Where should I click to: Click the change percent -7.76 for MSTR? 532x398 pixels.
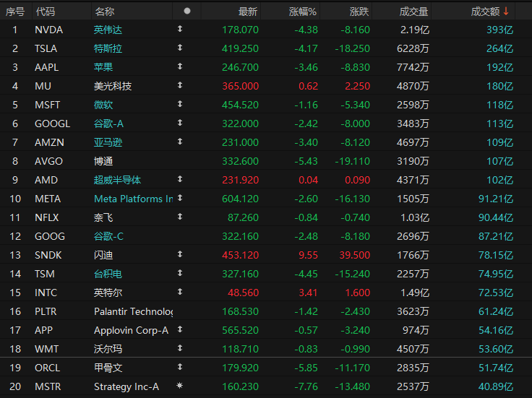click(x=306, y=386)
